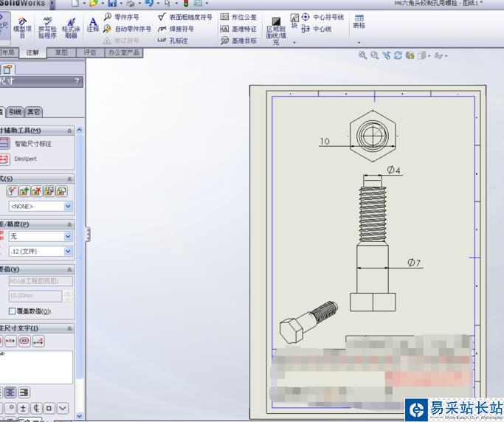Insert a 中心符号线 center mark

tap(323, 17)
